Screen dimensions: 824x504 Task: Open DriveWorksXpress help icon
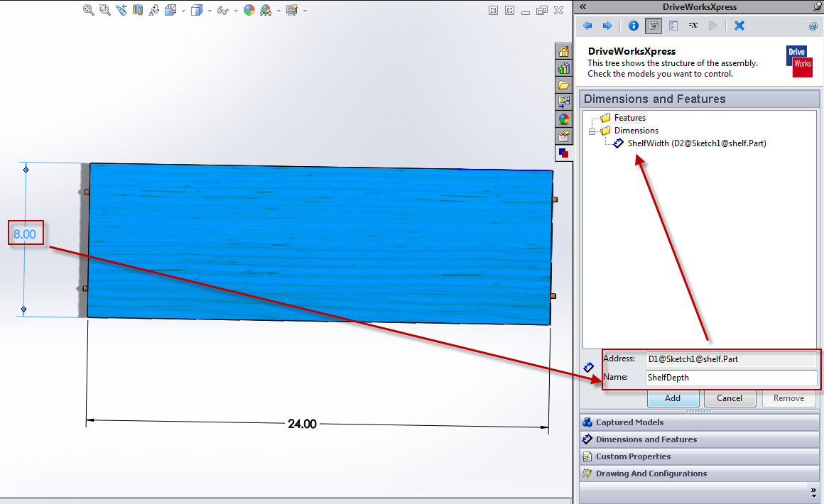pos(813,26)
